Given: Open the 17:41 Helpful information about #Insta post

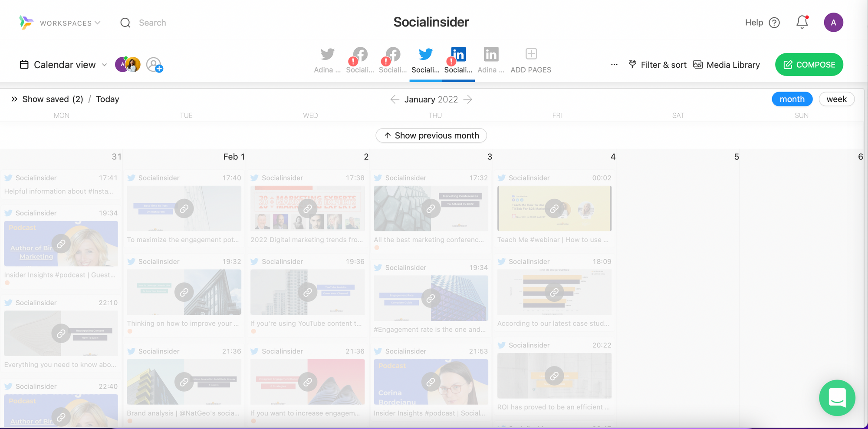Looking at the screenshot, I should [61, 185].
